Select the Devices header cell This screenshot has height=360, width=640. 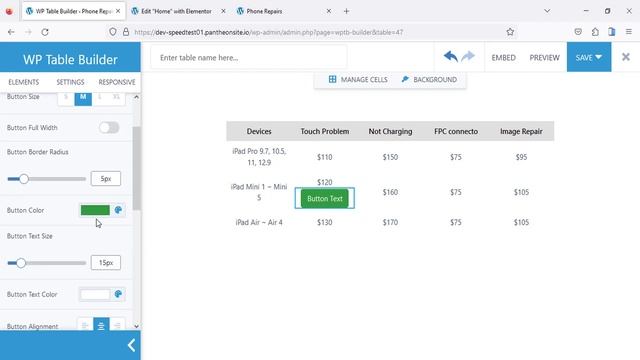click(x=259, y=131)
